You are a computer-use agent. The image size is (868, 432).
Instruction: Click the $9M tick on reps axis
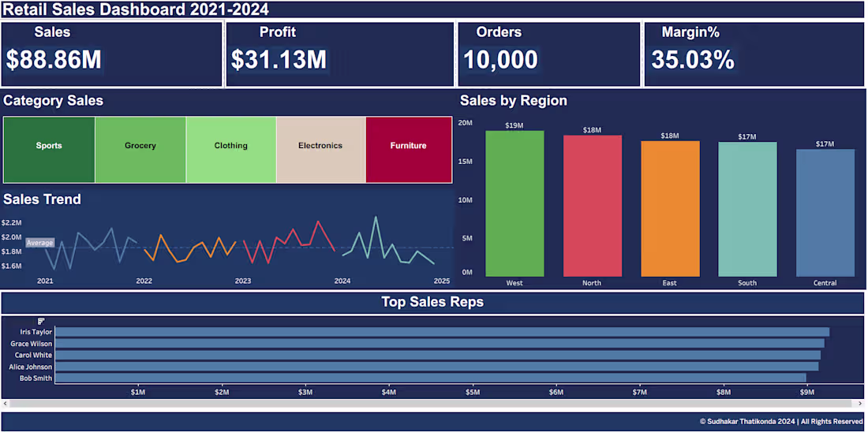807,392
